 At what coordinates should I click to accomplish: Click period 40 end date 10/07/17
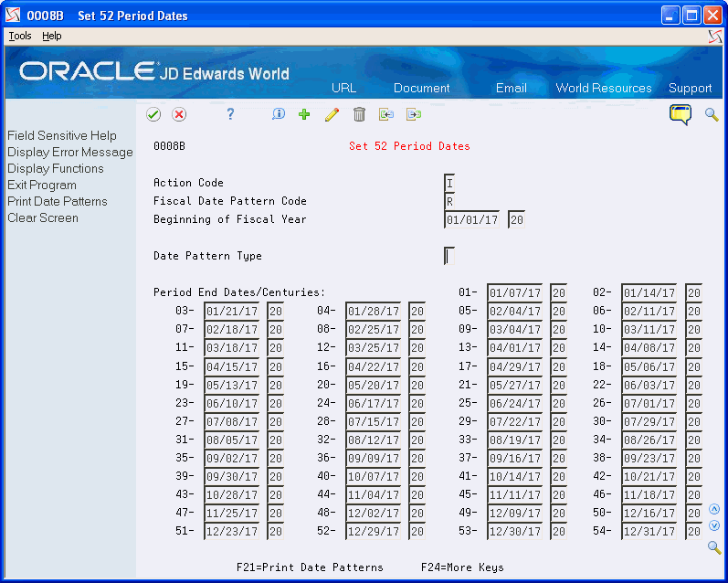pos(374,477)
